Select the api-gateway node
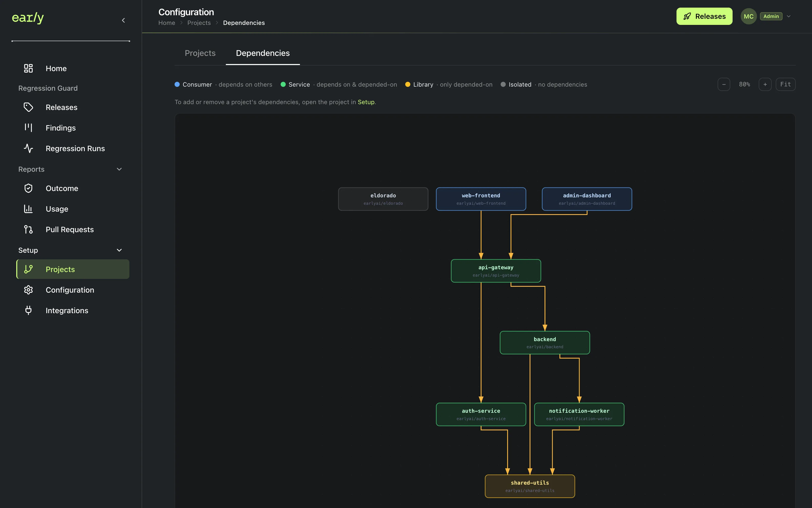The image size is (812, 508). (496, 271)
